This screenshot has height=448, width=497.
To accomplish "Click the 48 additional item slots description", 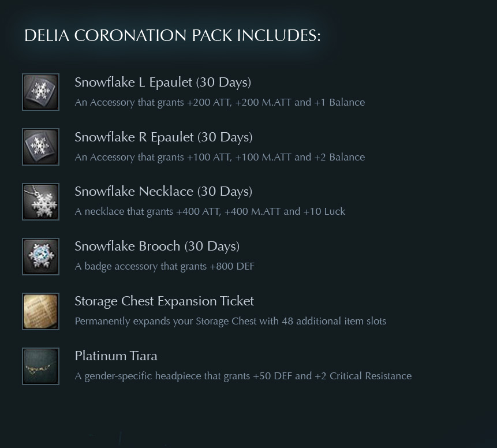I will (x=230, y=321).
